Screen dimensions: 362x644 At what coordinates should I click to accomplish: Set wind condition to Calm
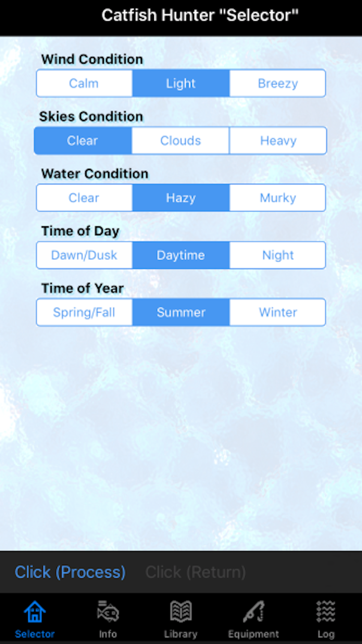click(84, 83)
